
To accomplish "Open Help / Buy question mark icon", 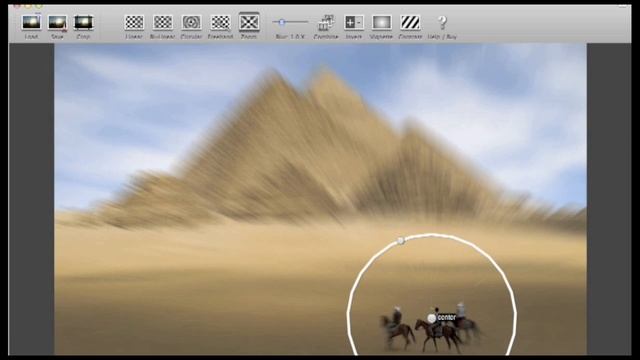I will [442, 22].
